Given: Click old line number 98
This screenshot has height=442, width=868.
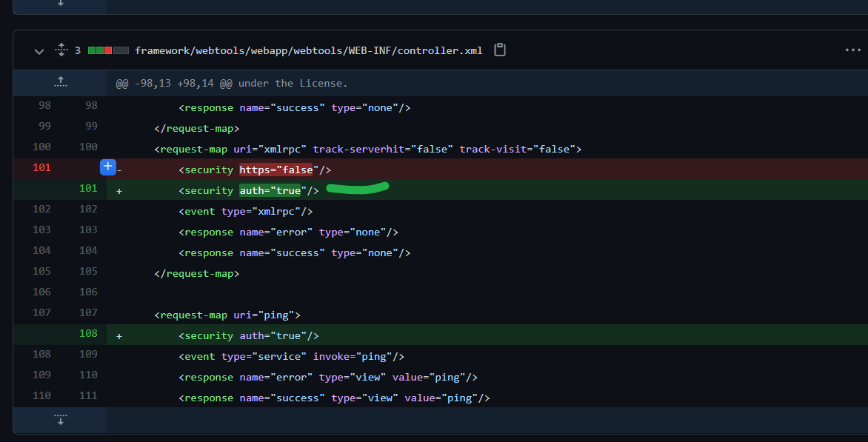Looking at the screenshot, I should point(44,105).
